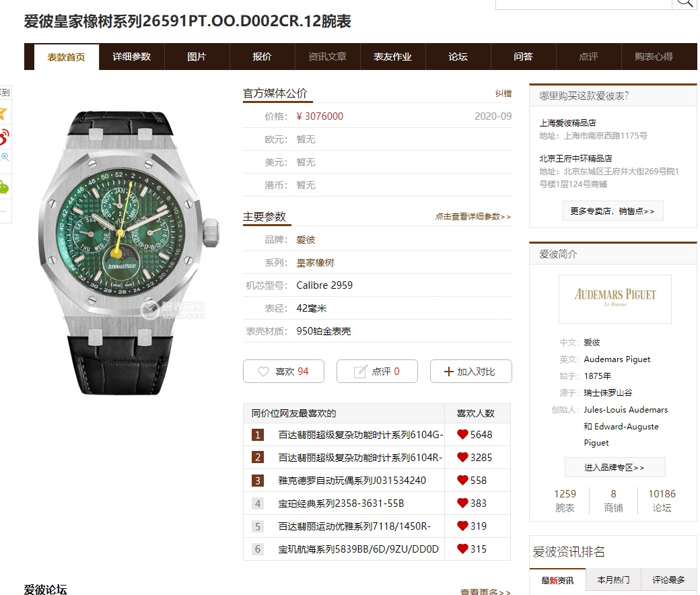
Task: Open the 详细参数 tab
Action: 132,57
